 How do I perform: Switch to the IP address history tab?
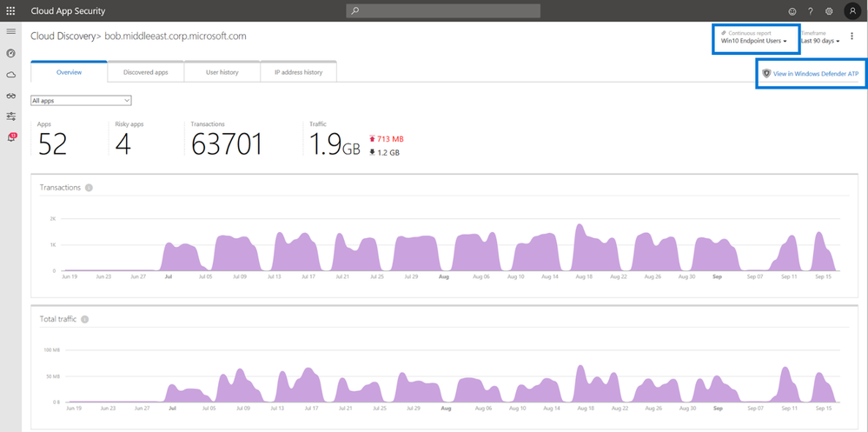pyautogui.click(x=298, y=72)
